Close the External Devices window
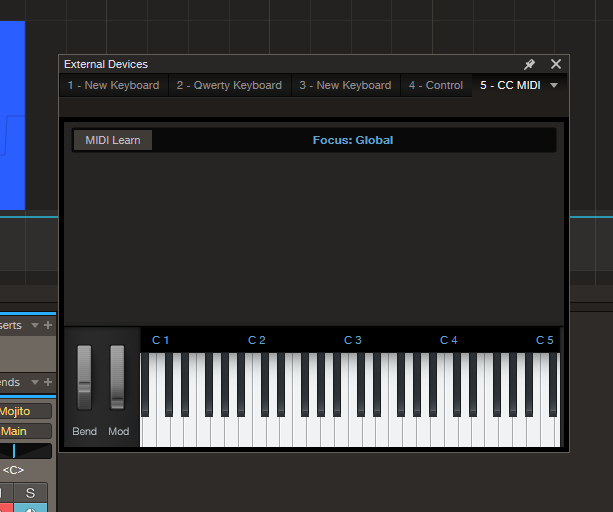The width and height of the screenshot is (613, 512). pyautogui.click(x=556, y=64)
